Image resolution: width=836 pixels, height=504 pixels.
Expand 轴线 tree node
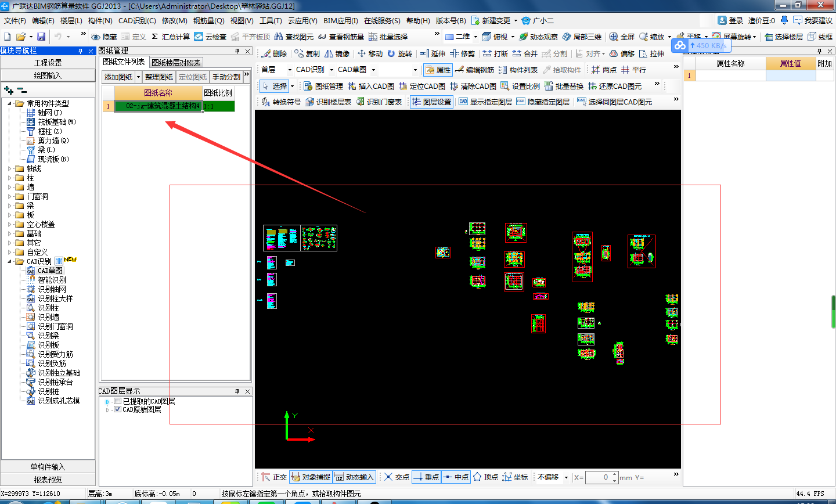(x=10, y=168)
